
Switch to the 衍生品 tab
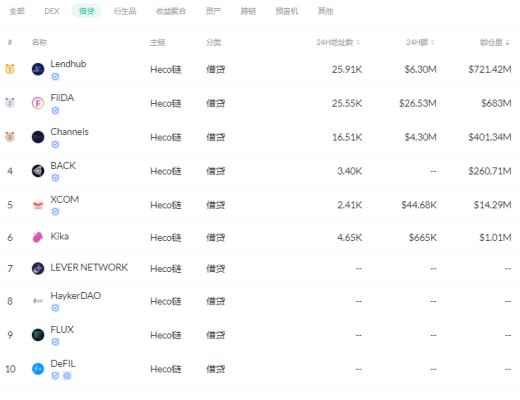[x=125, y=11]
